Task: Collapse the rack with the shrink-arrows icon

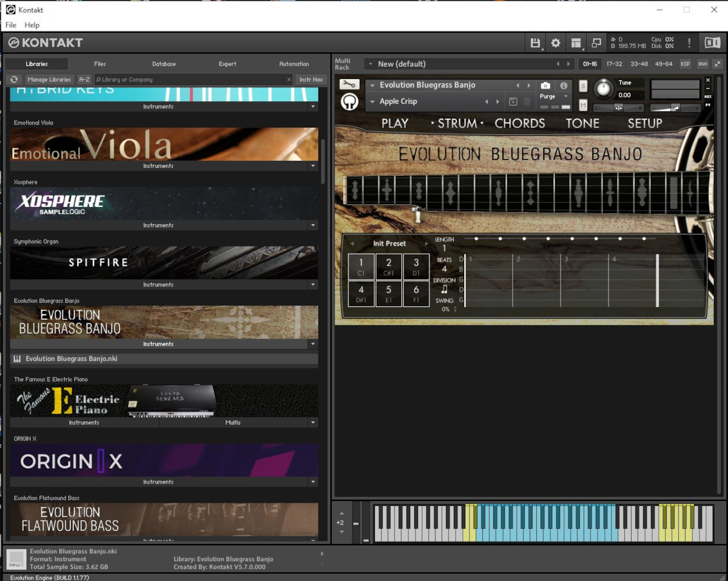Action: tap(718, 64)
